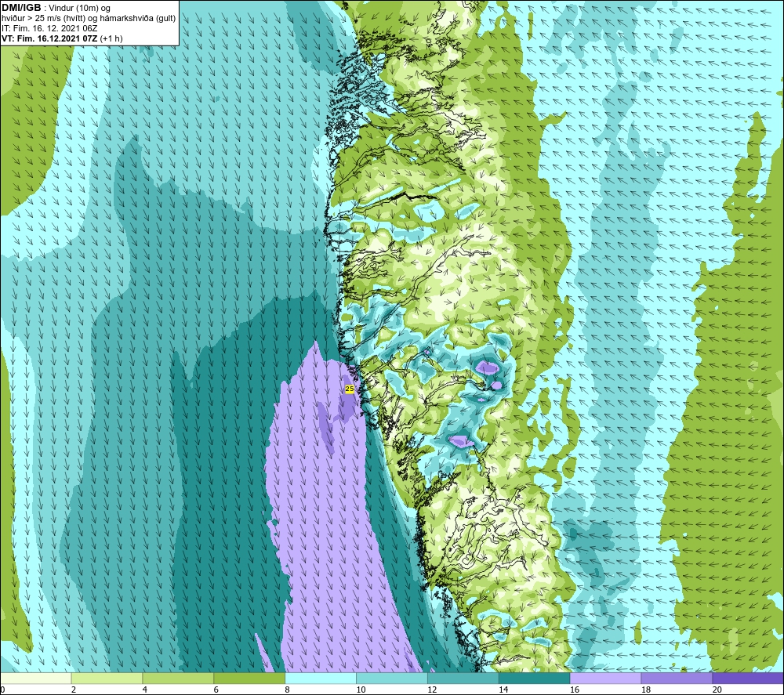Click the scale label '4'
The width and height of the screenshot is (784, 695).
point(144,690)
